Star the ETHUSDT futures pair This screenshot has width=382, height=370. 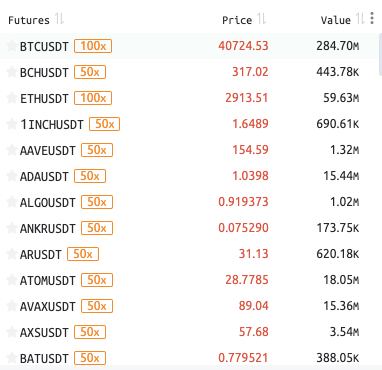pos(12,98)
